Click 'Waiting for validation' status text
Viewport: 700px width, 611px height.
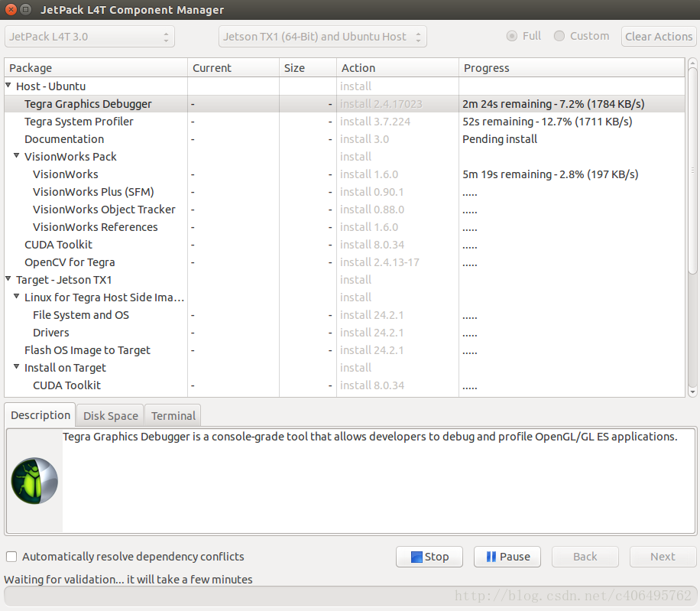(128, 580)
